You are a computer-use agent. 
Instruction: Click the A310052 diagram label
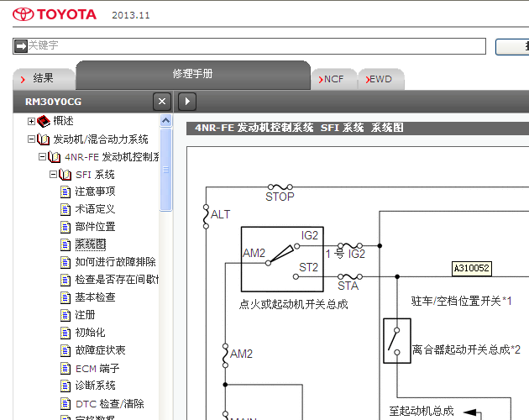(x=472, y=269)
